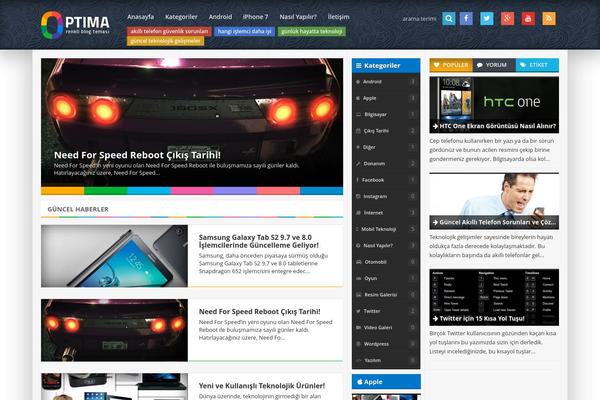Open the Nasıl Yapılır? menu item
The image size is (600, 400).
coord(298,17)
